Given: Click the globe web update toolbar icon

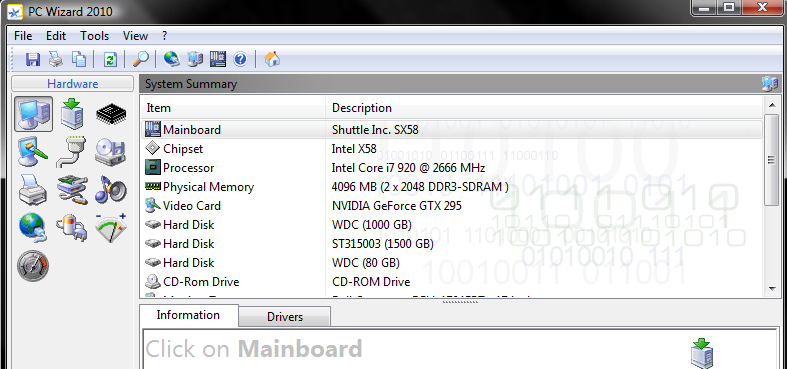Looking at the screenshot, I should 172,59.
